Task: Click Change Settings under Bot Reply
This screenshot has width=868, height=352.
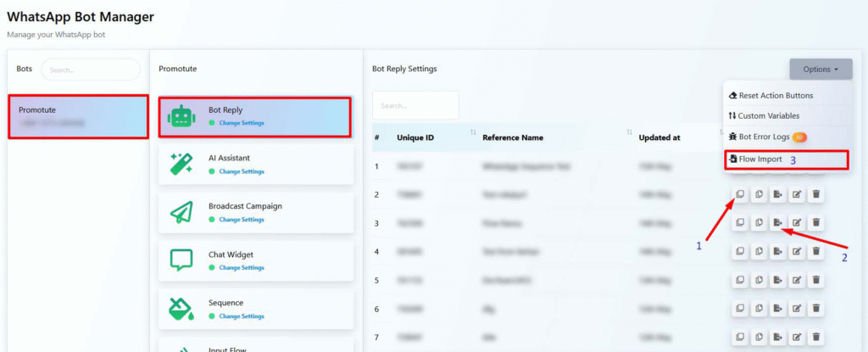Action: point(242,123)
